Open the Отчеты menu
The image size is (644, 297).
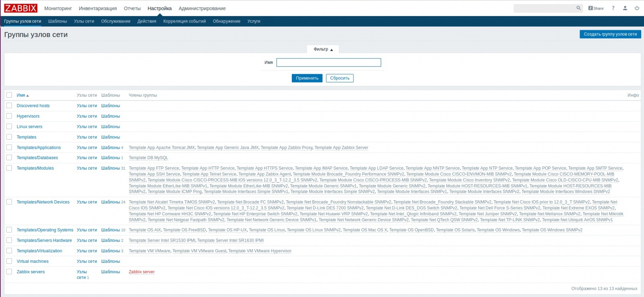(132, 8)
